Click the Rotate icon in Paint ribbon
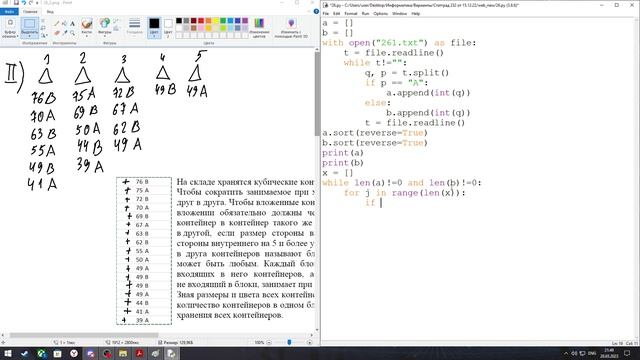This screenshot has width=640, height=360. (43, 35)
